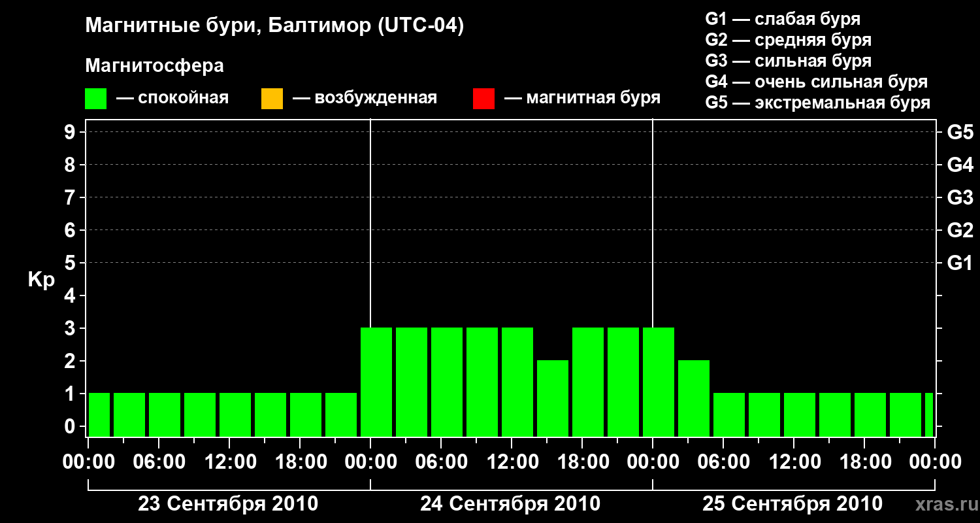
Task: Click the 'G4 — очень сильная буря' legend line
Action: [817, 82]
